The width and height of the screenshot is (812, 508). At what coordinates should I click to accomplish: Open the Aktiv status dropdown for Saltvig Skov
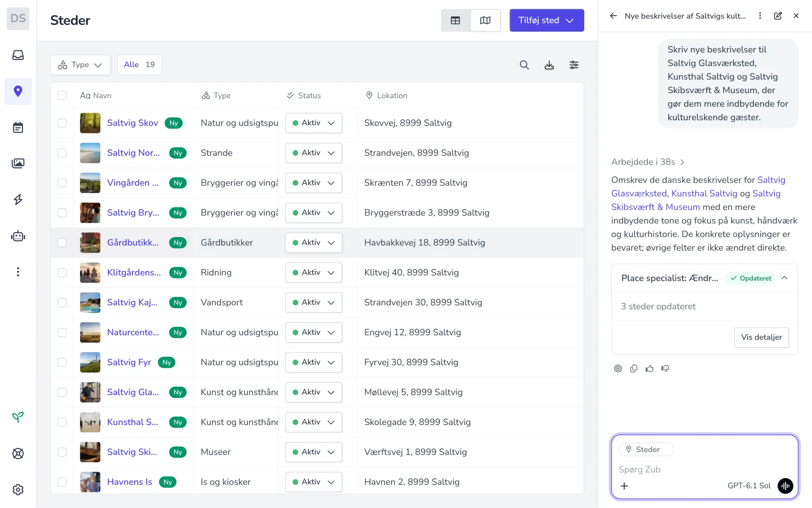(313, 123)
